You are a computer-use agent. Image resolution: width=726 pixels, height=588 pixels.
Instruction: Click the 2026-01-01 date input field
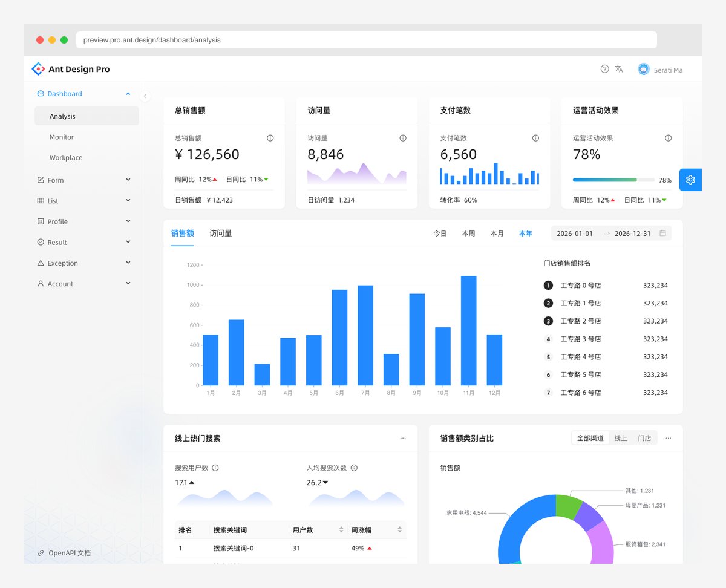[575, 232]
